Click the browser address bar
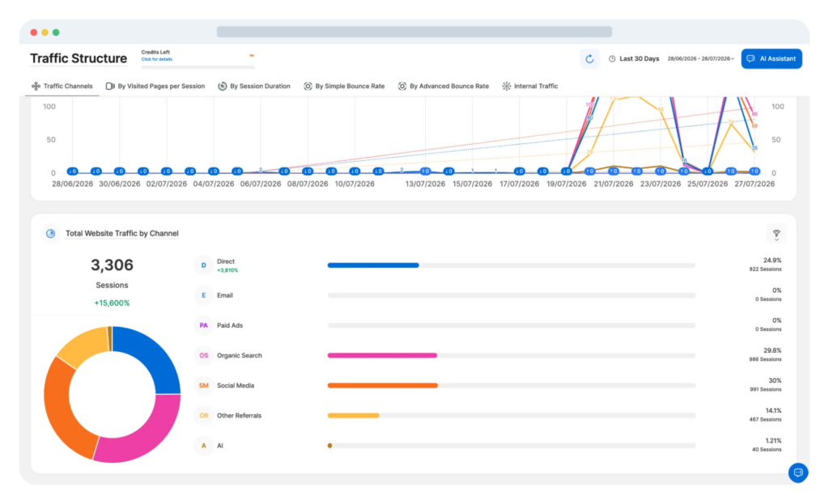The width and height of the screenshot is (829, 504). point(414,32)
